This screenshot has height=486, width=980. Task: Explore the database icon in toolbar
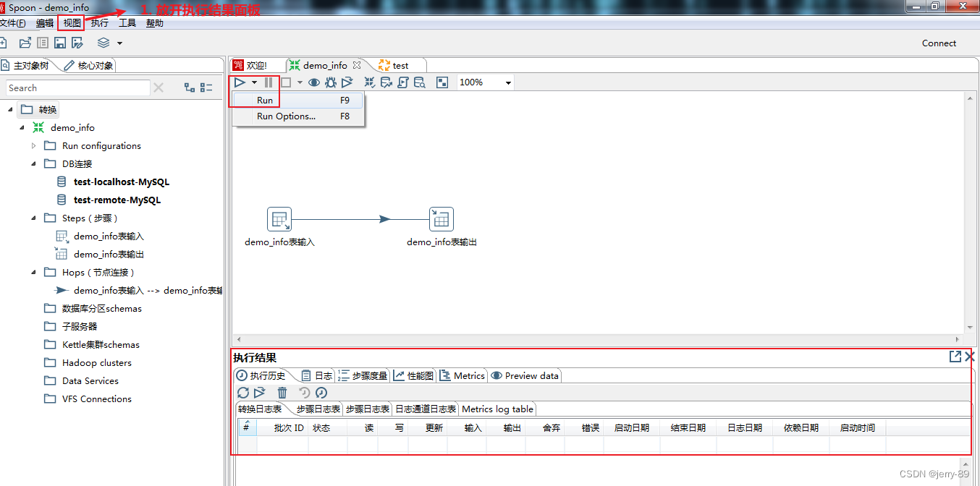pos(420,82)
